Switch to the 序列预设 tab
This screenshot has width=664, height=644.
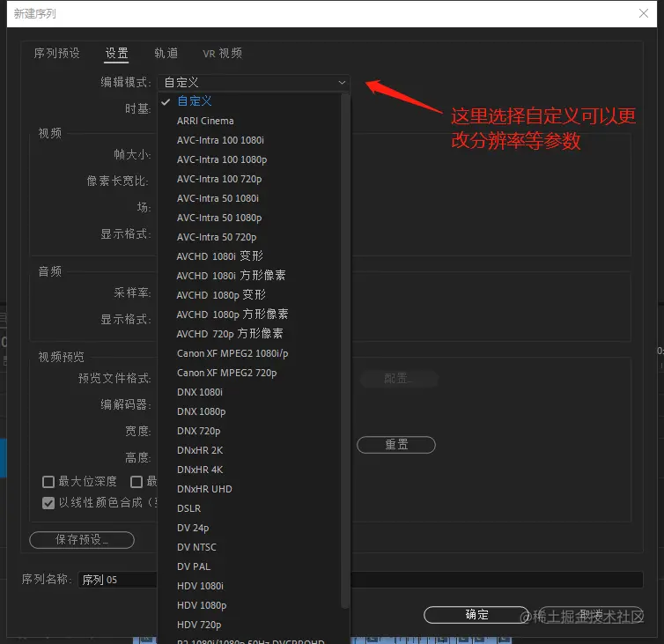(56, 53)
